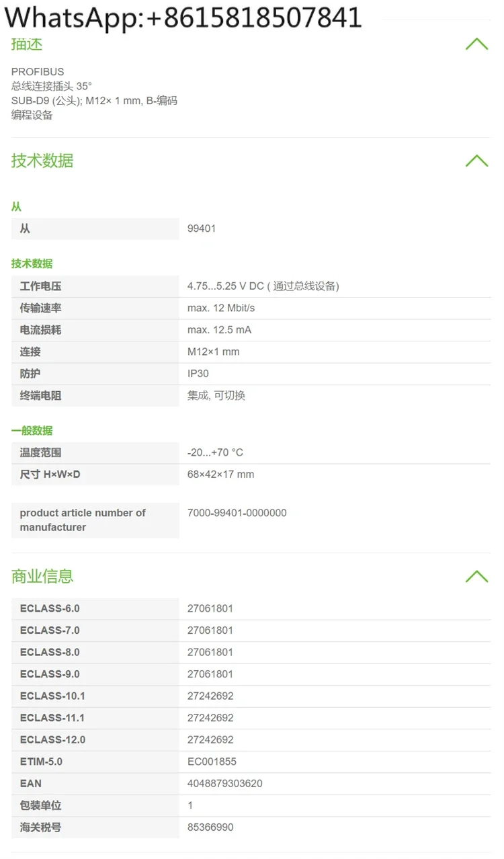Click the ECLASS-12.0 row label

point(52,739)
